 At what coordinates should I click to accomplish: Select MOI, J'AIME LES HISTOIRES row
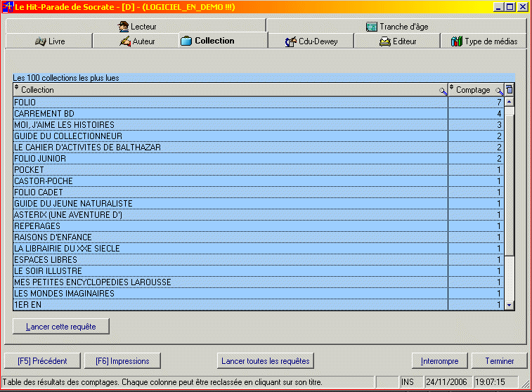pos(258,124)
